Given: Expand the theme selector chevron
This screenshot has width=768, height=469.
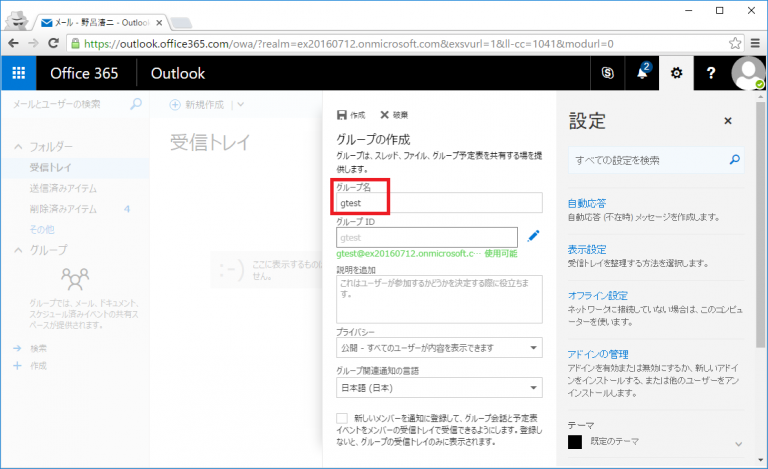Looking at the screenshot, I should (738, 443).
